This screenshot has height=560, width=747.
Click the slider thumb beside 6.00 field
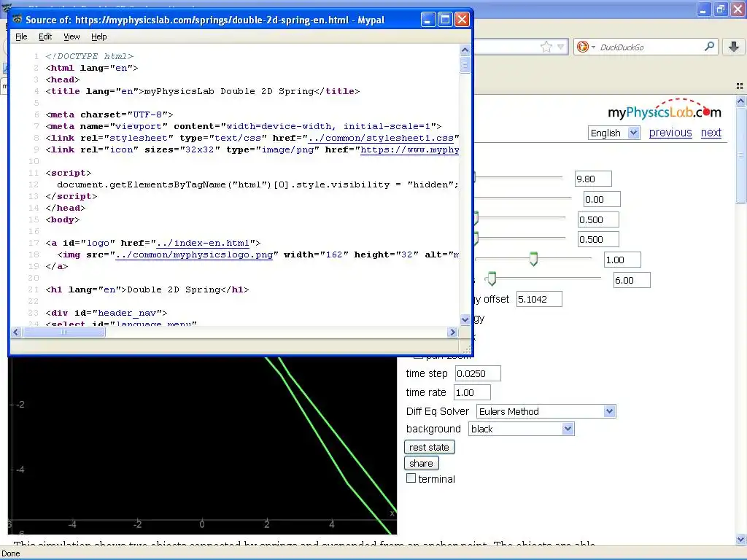point(492,279)
